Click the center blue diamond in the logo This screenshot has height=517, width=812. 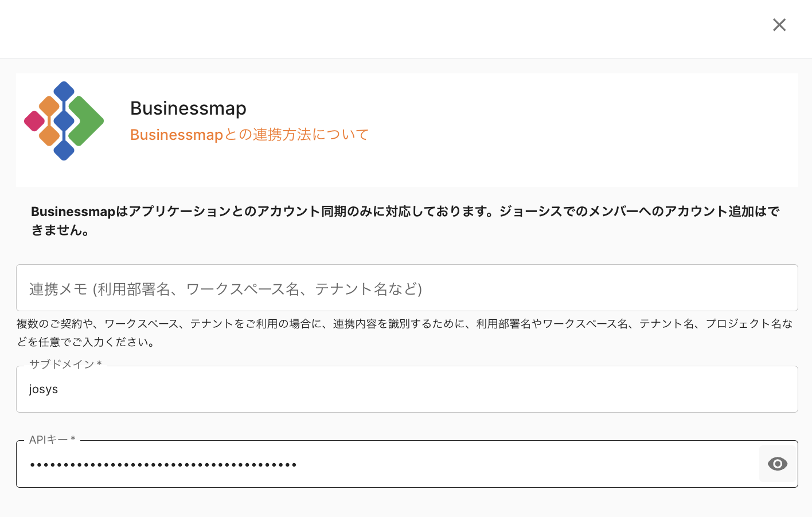click(x=64, y=121)
